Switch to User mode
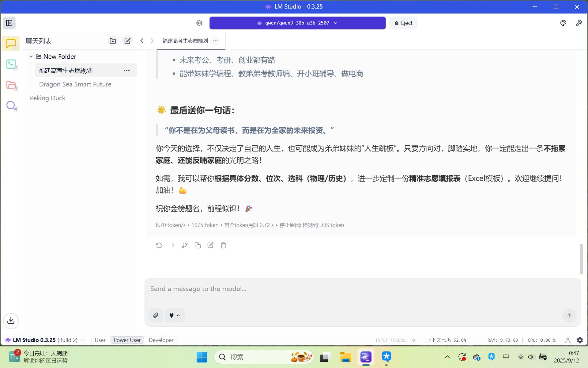This screenshot has width=588, height=368. 100,340
